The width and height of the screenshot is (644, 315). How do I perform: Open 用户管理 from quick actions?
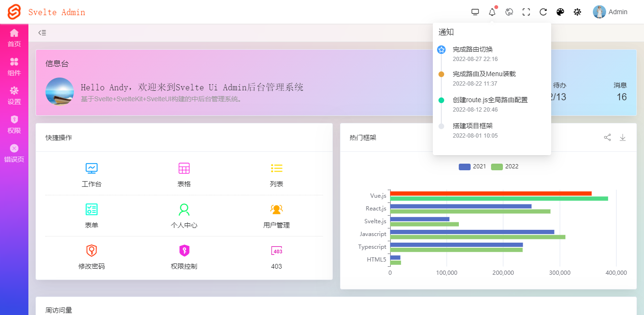click(x=276, y=216)
